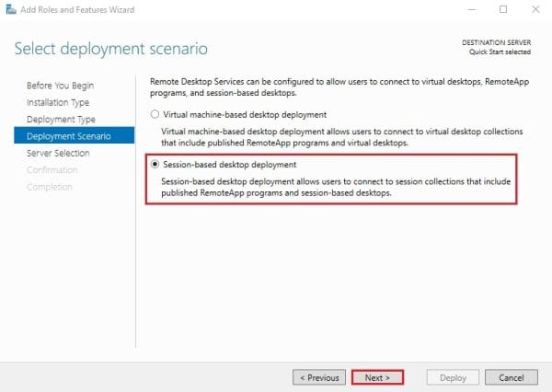Click the Add Roles and Features Wizard icon
The height and width of the screenshot is (392, 552).
[10, 9]
